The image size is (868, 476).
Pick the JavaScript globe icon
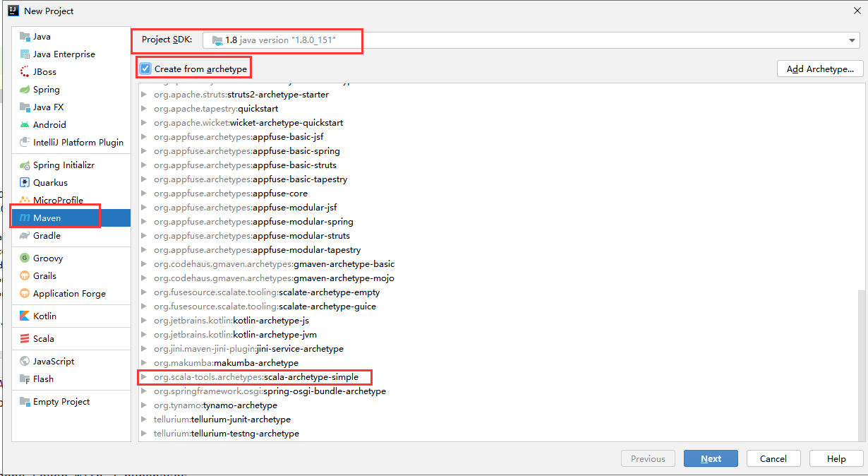coord(25,362)
